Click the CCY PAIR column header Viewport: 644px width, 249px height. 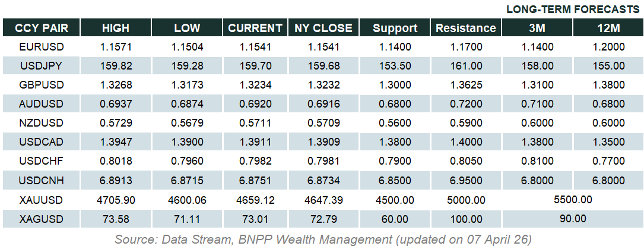point(42,28)
